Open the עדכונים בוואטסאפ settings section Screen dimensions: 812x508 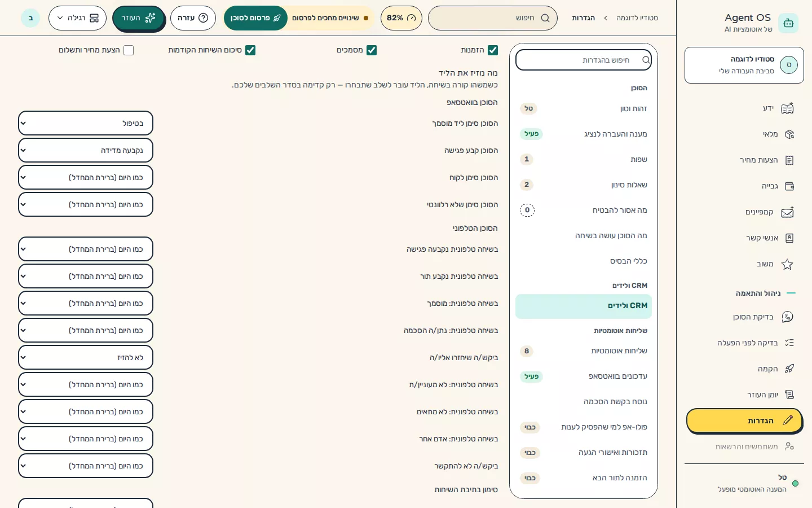click(584, 376)
